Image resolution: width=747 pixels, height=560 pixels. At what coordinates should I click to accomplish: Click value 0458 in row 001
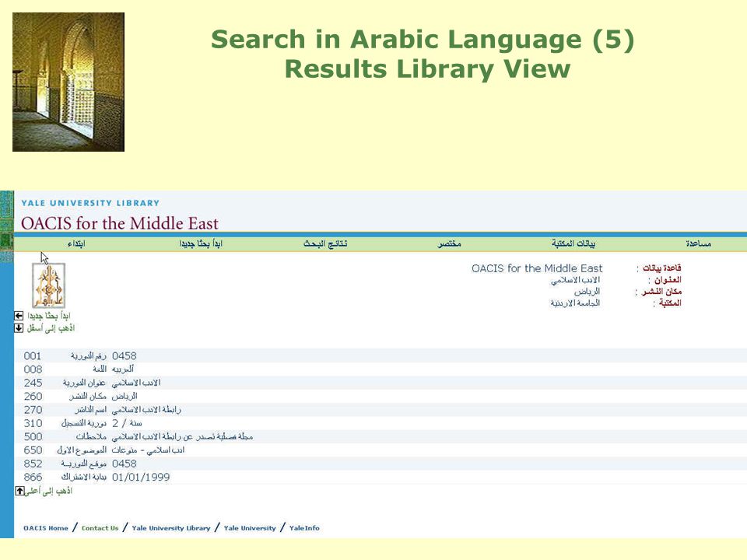point(124,356)
